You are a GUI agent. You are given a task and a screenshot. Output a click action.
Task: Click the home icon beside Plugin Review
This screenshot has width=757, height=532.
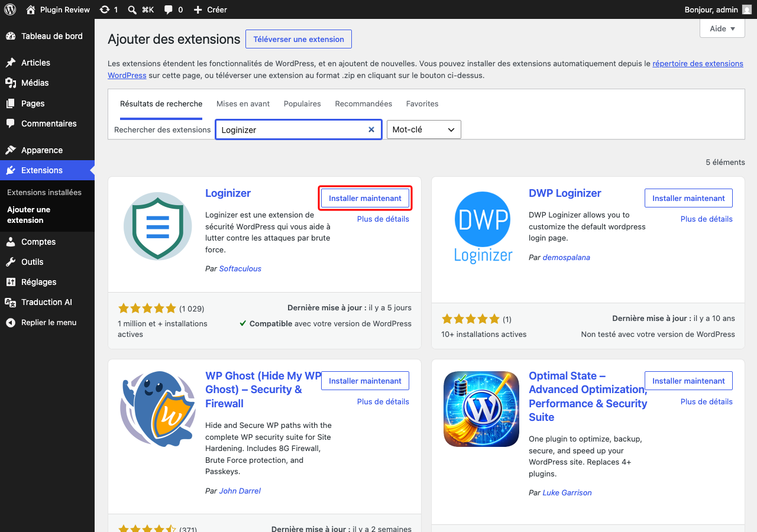click(31, 9)
